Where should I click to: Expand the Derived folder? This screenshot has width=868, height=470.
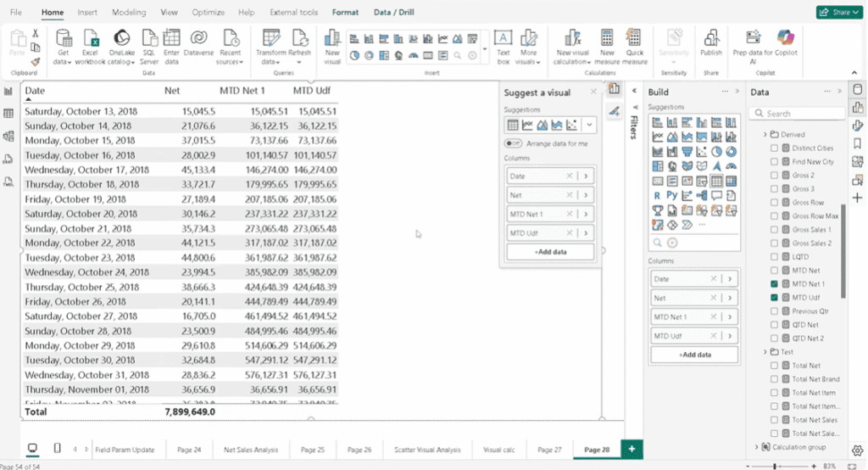[x=765, y=135]
